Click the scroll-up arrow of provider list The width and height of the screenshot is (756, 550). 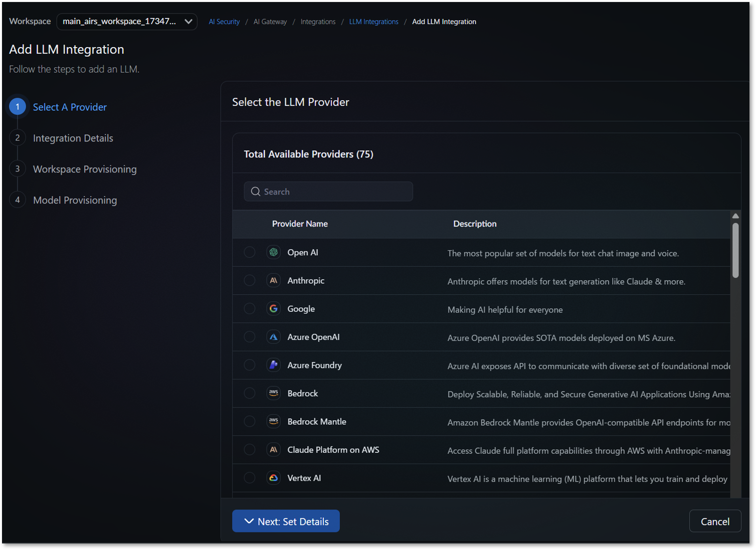(x=735, y=216)
